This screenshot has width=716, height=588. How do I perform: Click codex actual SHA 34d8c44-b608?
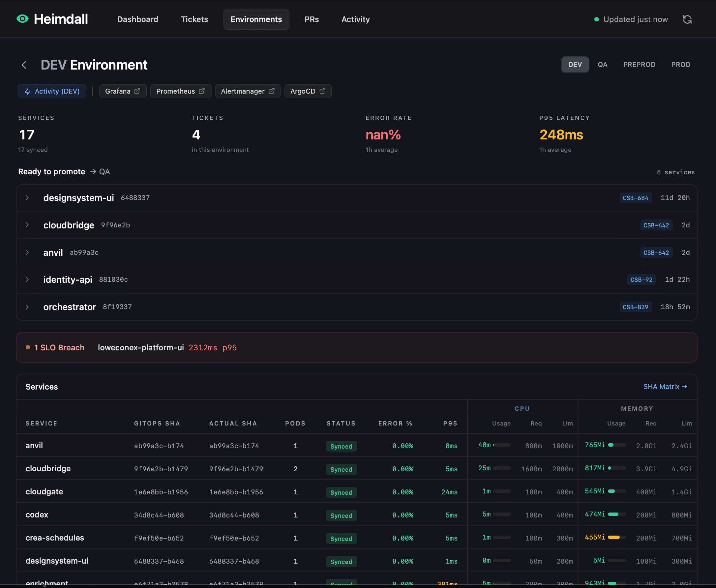[234, 515]
